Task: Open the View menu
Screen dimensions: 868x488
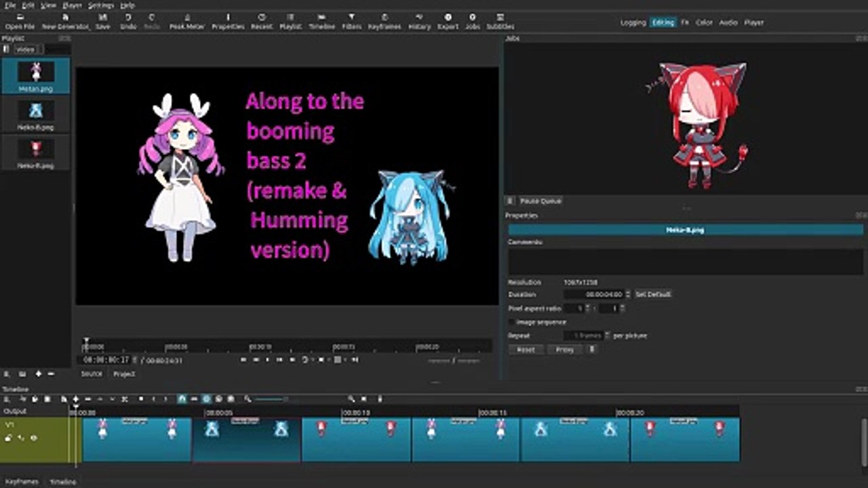Action: [48, 5]
